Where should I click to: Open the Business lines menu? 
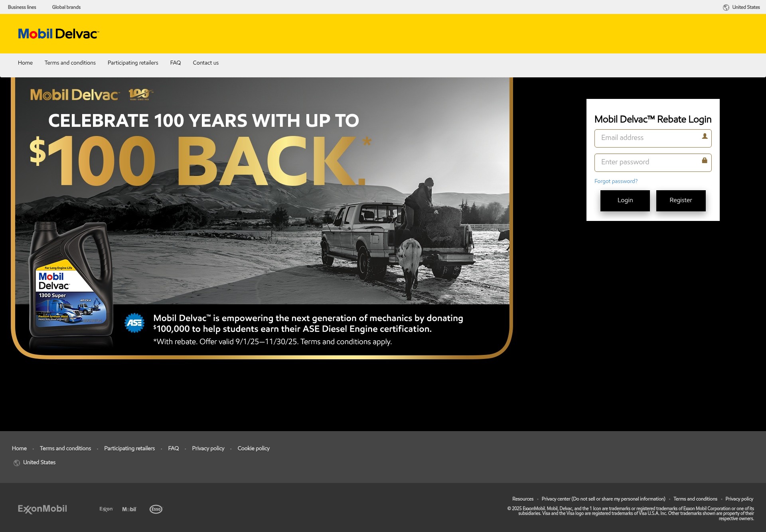coord(22,7)
